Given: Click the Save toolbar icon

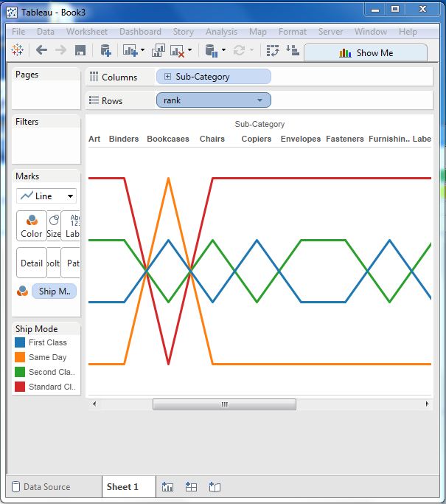Looking at the screenshot, I should point(80,50).
